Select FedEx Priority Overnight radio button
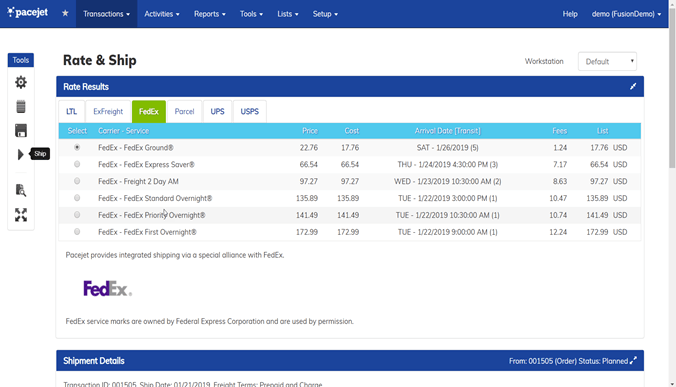 tap(77, 215)
